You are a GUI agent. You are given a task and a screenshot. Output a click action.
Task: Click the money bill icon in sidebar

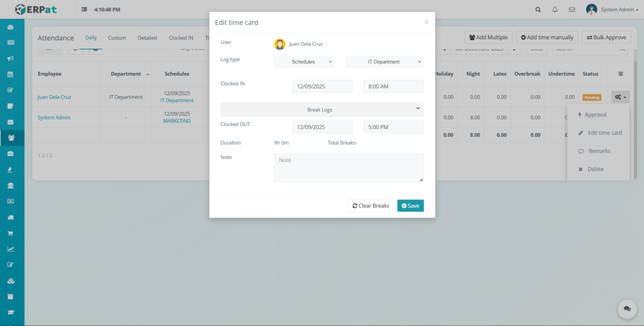tap(11, 201)
